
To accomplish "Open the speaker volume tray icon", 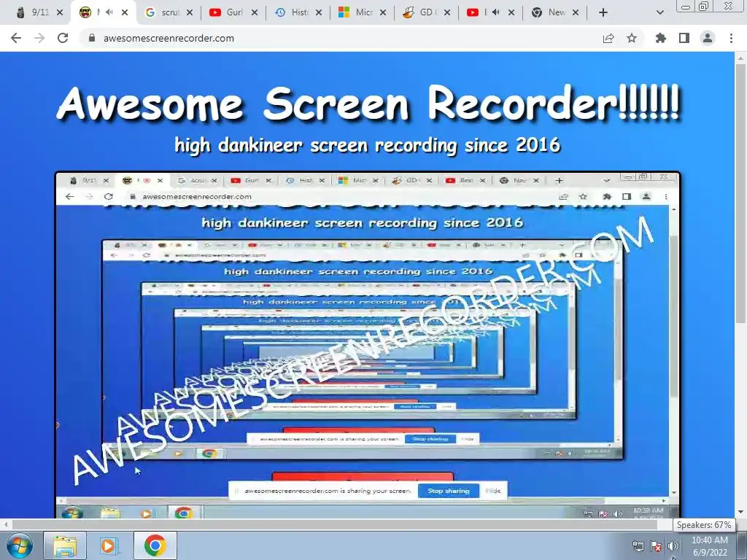I will coord(673,546).
